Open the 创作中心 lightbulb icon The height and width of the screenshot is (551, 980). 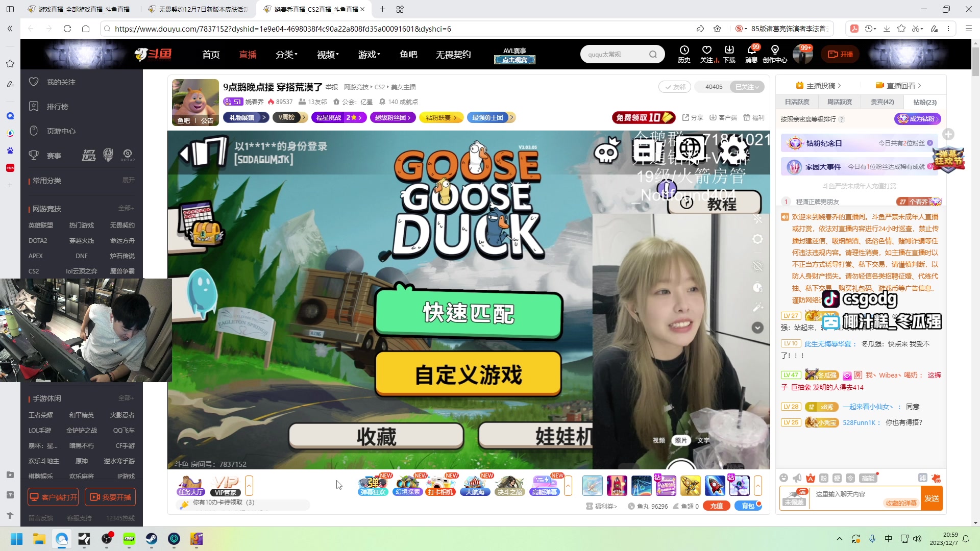click(x=775, y=54)
